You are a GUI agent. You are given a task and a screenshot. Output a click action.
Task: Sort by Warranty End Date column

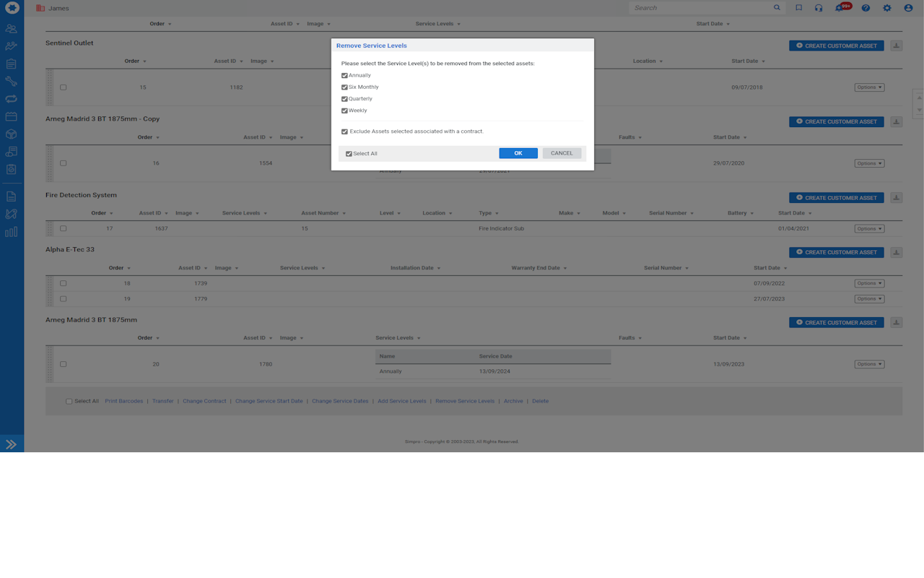pos(539,268)
